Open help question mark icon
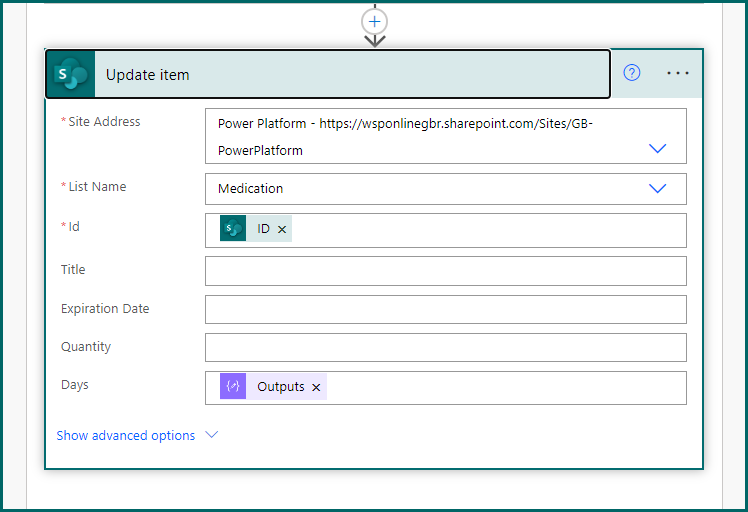The image size is (748, 512). [632, 73]
